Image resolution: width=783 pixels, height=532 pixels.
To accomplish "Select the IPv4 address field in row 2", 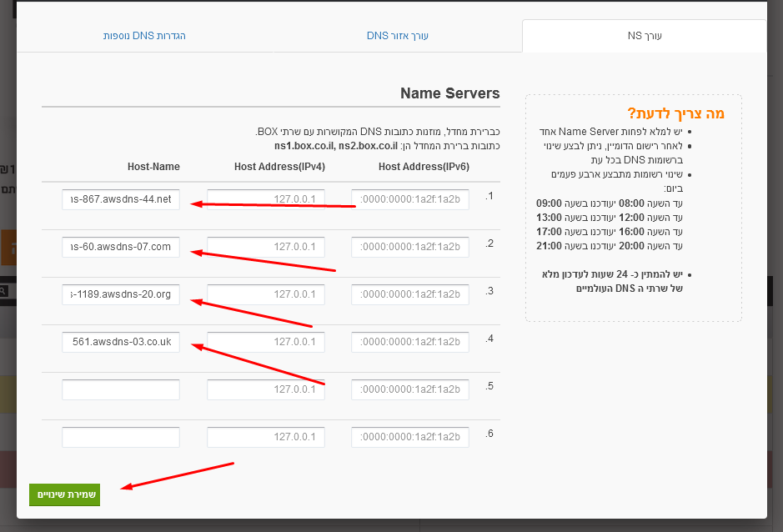I will click(266, 247).
